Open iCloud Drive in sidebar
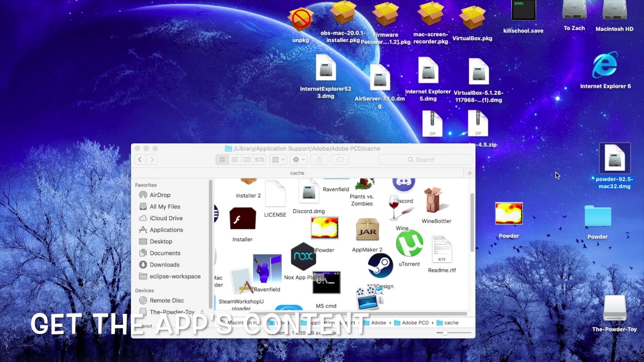This screenshot has height=362, width=644. (166, 218)
